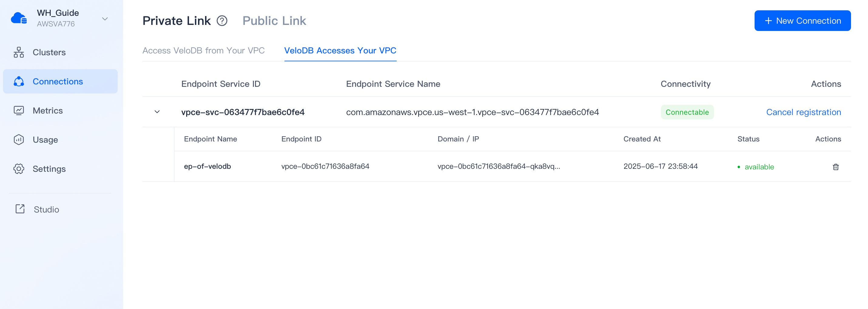Screen dimensions: 868x309
Task: Select the endpoint name ep-of-velodb
Action: 207,166
